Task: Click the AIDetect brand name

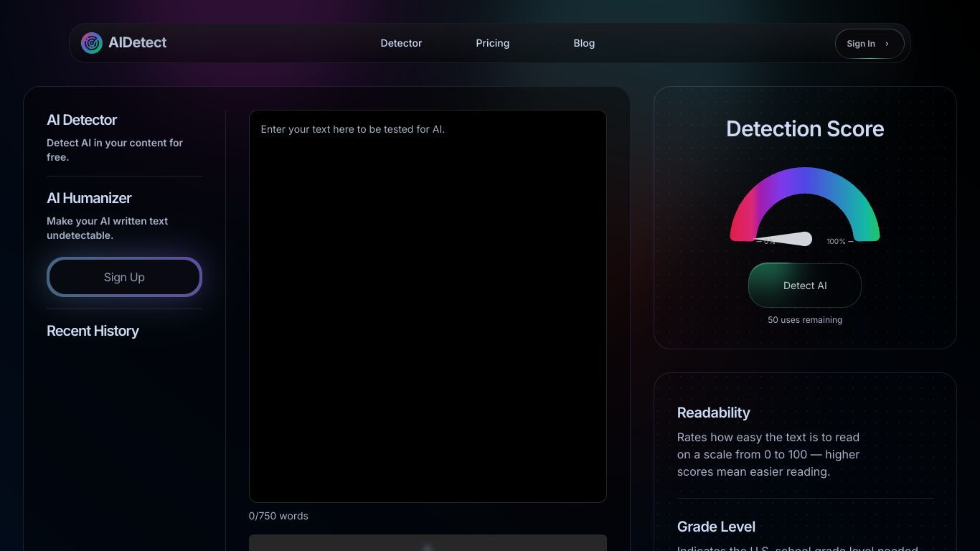Action: click(x=137, y=43)
